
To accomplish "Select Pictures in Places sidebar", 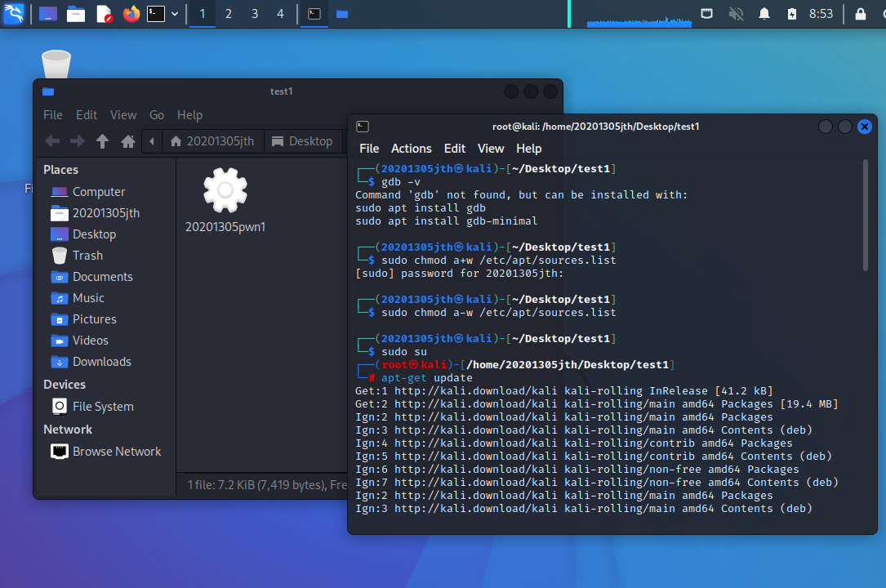I will (94, 319).
